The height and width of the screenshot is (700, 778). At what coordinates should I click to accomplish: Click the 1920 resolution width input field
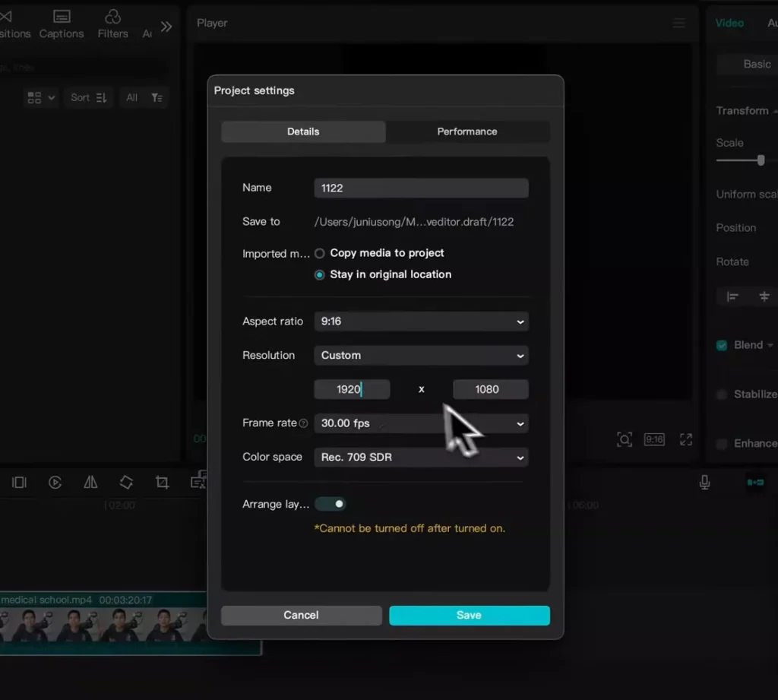tap(351, 388)
